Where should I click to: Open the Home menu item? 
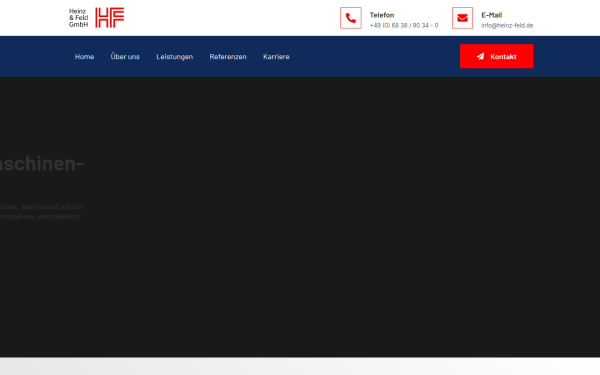tap(85, 57)
